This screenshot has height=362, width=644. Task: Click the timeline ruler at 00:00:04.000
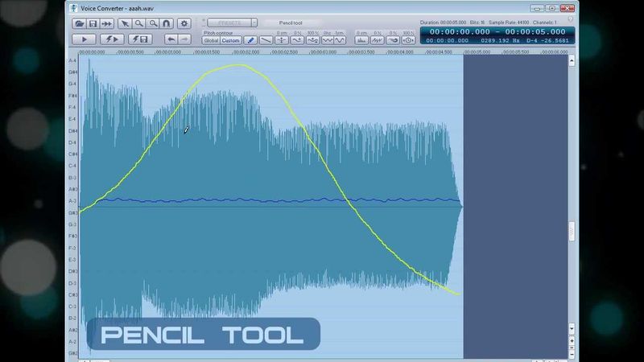pyautogui.click(x=400, y=52)
